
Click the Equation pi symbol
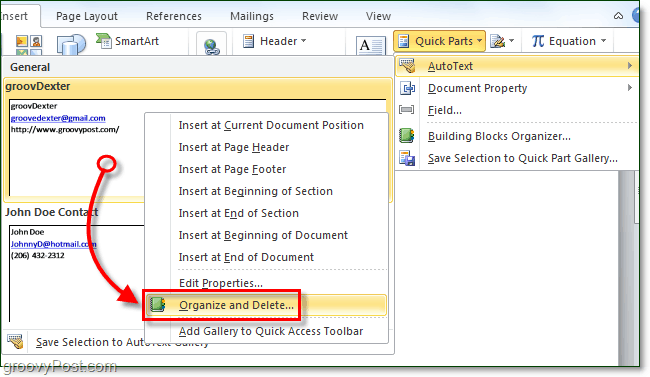click(x=538, y=41)
